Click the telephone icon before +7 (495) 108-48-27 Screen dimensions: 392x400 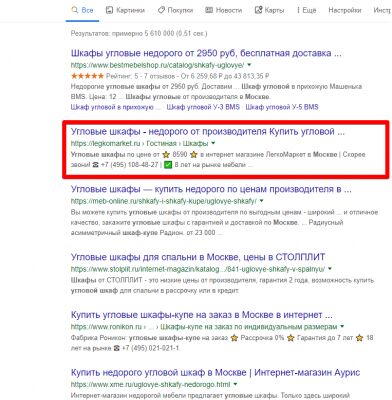pos(95,165)
